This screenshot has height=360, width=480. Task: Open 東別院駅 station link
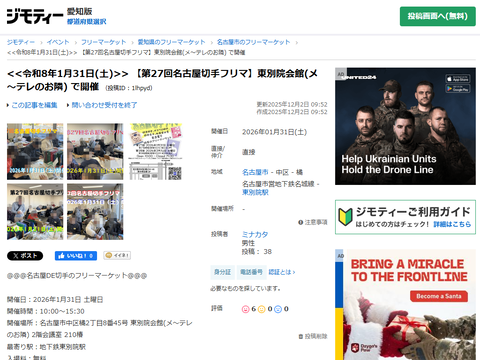pyautogui.click(x=255, y=192)
